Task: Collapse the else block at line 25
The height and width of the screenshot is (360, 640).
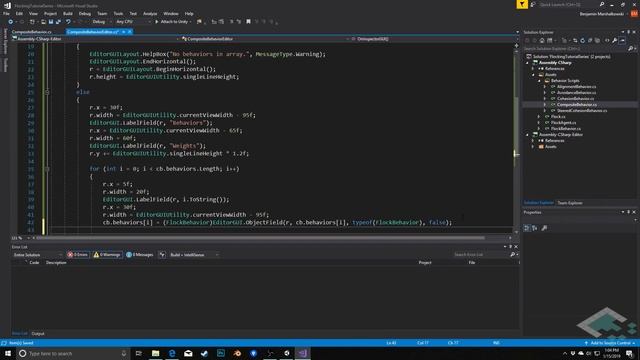Action: pyautogui.click(x=47, y=92)
